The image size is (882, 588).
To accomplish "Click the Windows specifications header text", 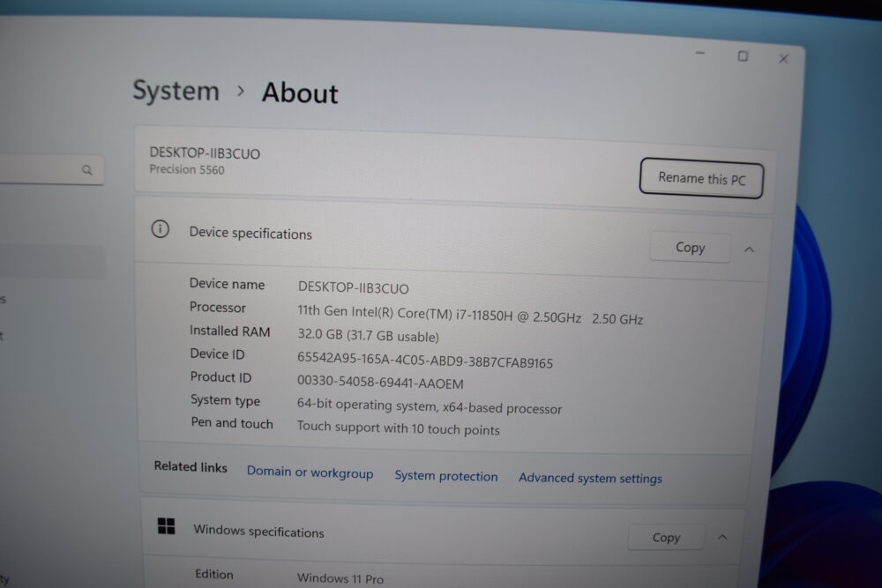I will pyautogui.click(x=258, y=532).
